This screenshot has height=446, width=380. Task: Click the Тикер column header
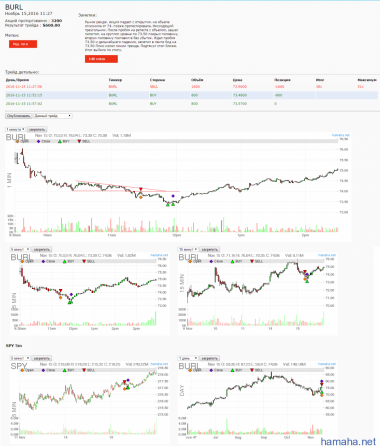(x=115, y=80)
